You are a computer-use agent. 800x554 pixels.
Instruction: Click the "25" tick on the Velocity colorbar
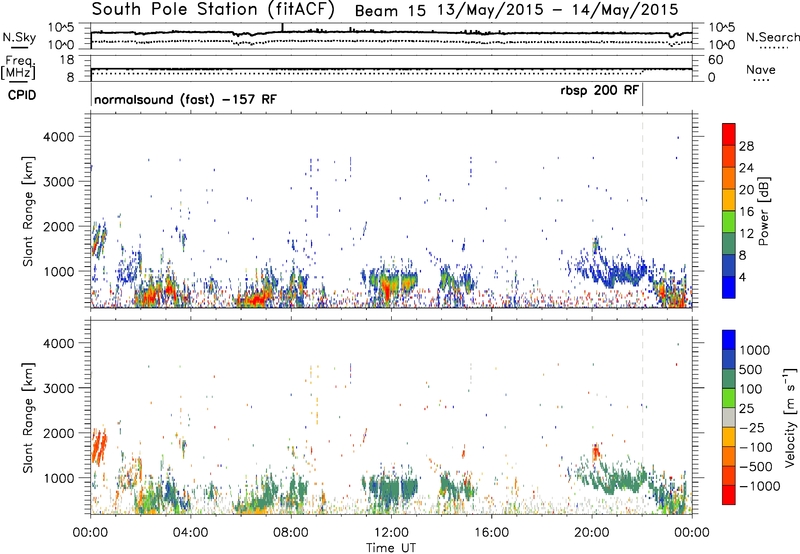[747, 408]
